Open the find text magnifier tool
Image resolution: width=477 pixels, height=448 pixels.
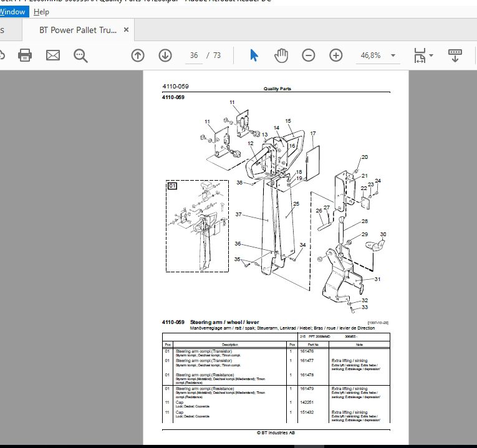click(x=80, y=55)
